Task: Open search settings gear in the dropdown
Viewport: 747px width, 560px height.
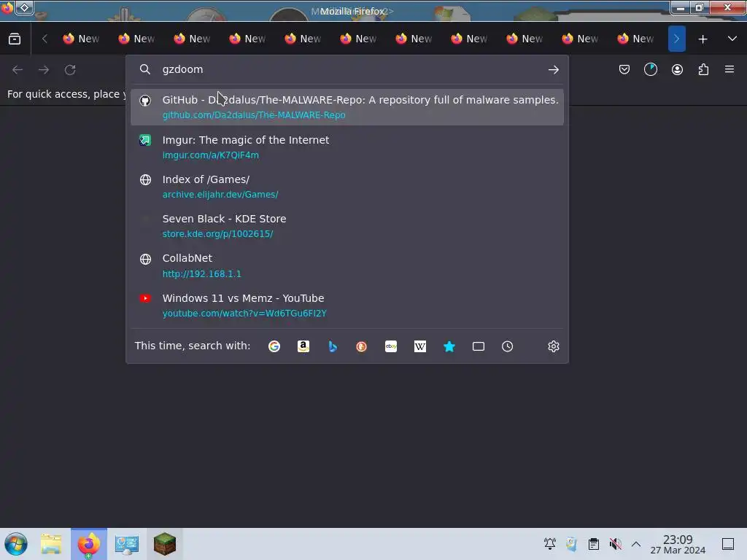Action: click(x=553, y=346)
